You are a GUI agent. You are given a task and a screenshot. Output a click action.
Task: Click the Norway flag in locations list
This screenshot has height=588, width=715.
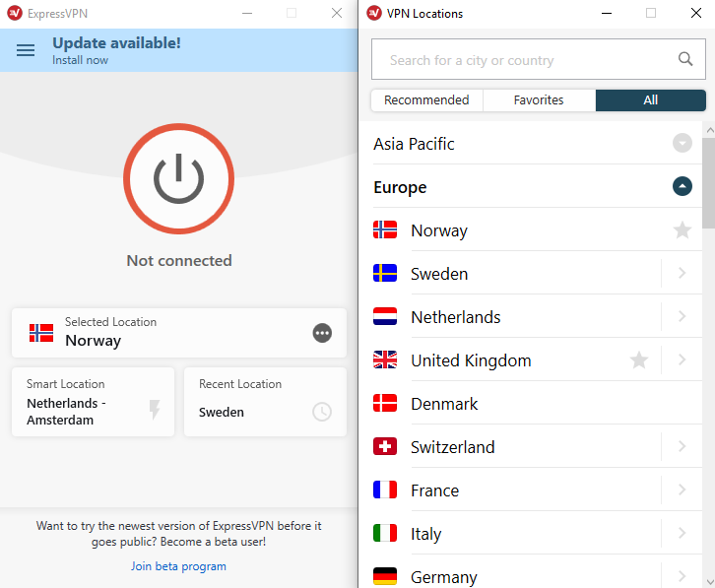(x=385, y=229)
